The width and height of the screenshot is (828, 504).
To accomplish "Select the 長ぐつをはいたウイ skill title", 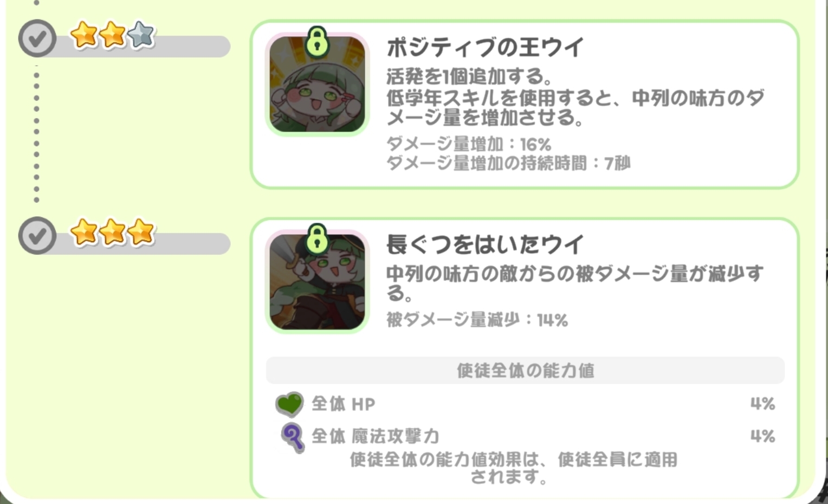I will (485, 245).
